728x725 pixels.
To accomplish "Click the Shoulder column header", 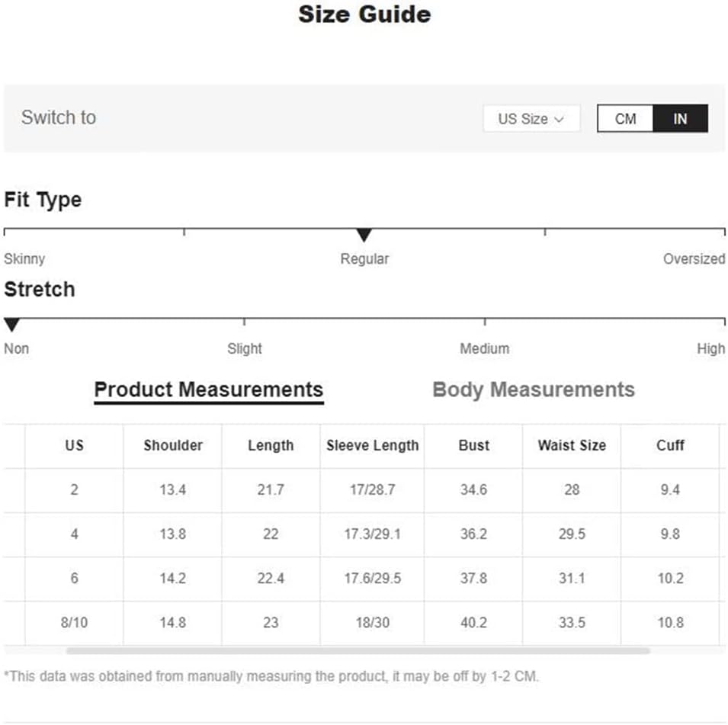I will click(x=173, y=446).
